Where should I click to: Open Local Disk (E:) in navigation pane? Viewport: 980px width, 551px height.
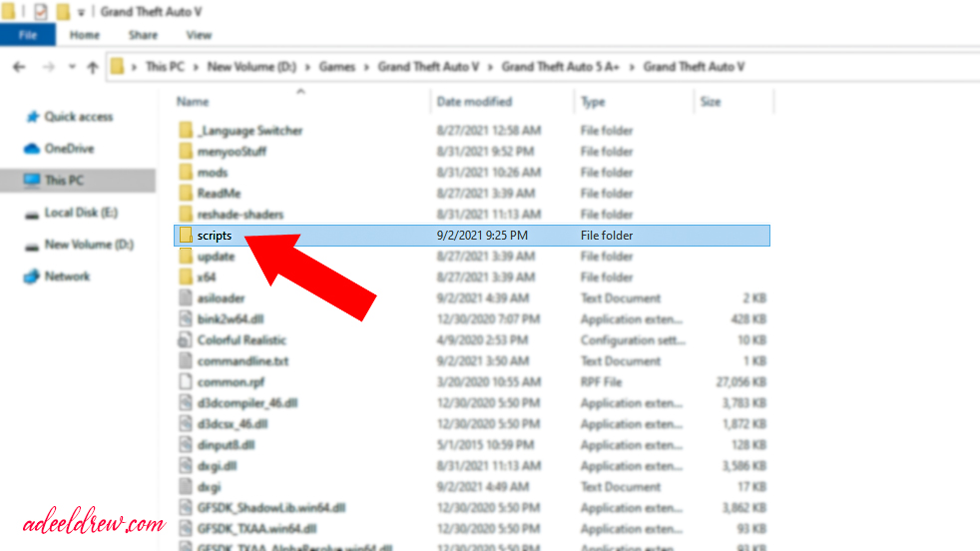click(x=81, y=212)
